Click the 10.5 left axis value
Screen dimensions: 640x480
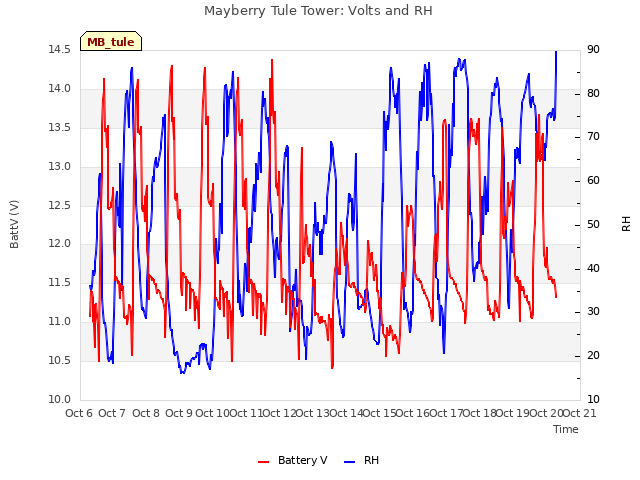pyautogui.click(x=60, y=360)
